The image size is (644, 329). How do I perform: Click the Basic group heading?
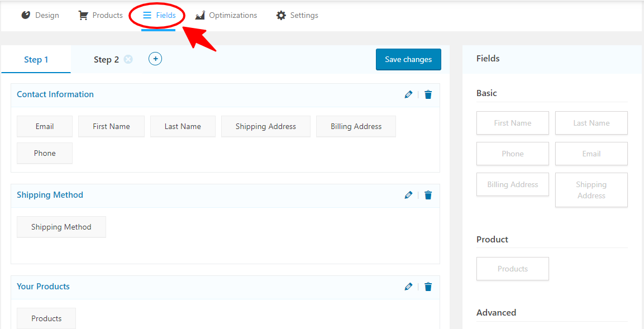(x=486, y=93)
